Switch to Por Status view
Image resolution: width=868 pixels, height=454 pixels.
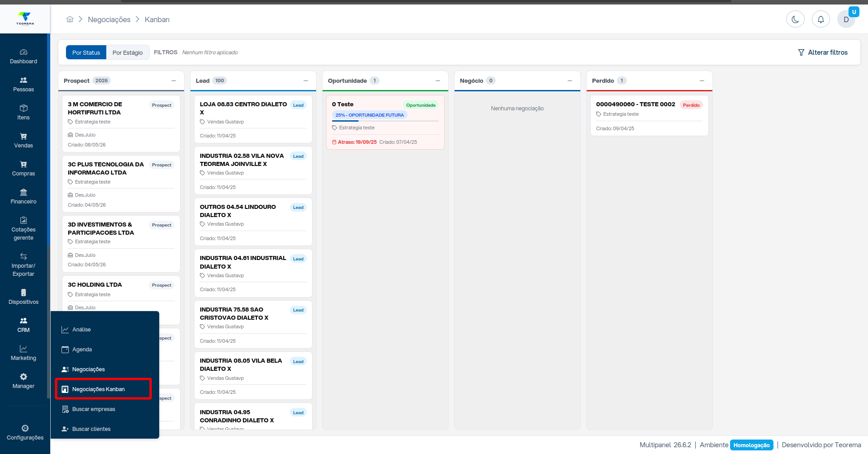coord(86,52)
